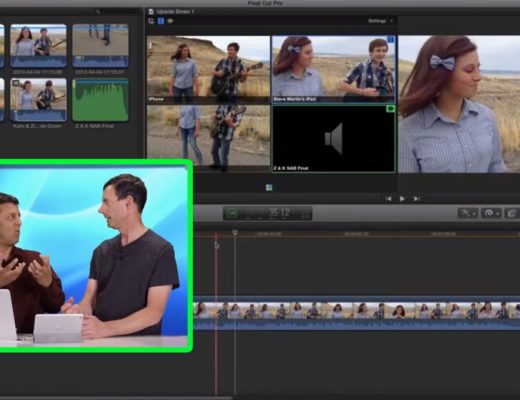The height and width of the screenshot is (400, 520).
Task: Click the playhead marker on timeline ruler
Action: (x=235, y=232)
